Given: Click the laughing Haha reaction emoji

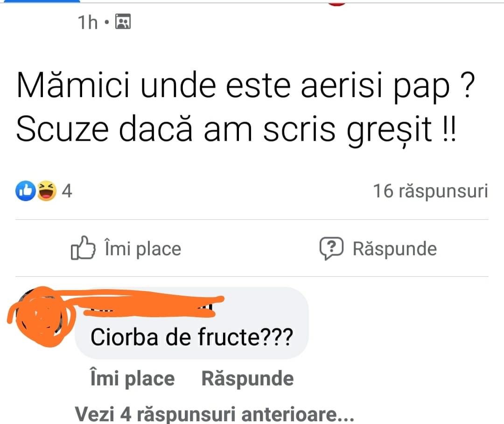Looking at the screenshot, I should click(x=46, y=191).
